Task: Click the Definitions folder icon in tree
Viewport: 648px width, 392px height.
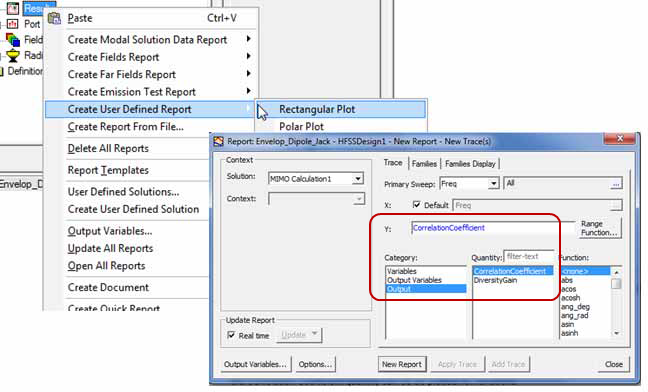Action: pos(2,71)
